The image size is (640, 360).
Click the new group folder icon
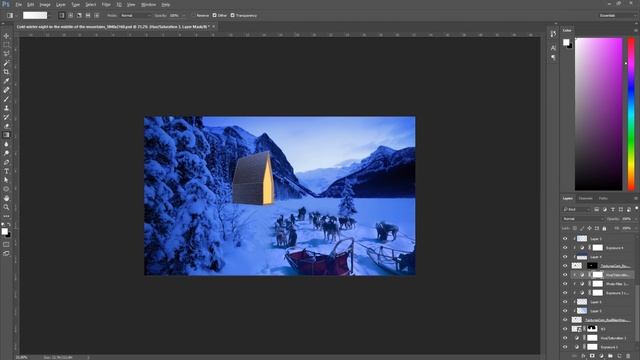click(610, 356)
